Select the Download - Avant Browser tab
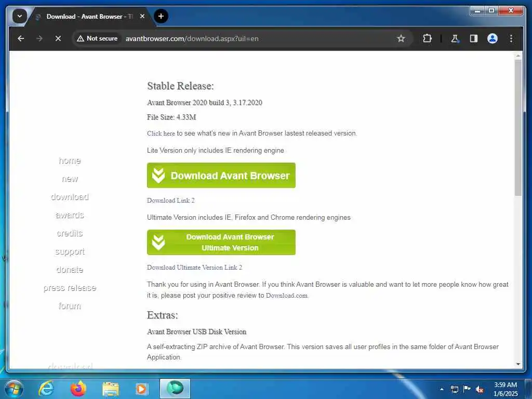 pos(89,16)
